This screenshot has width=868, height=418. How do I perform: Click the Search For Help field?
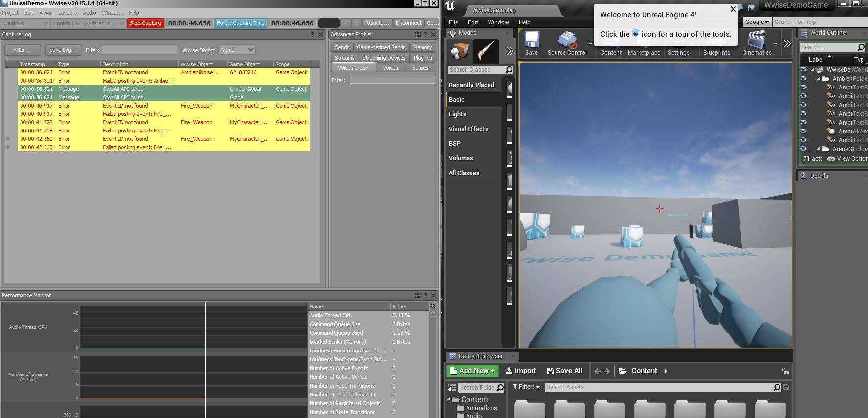(820, 22)
